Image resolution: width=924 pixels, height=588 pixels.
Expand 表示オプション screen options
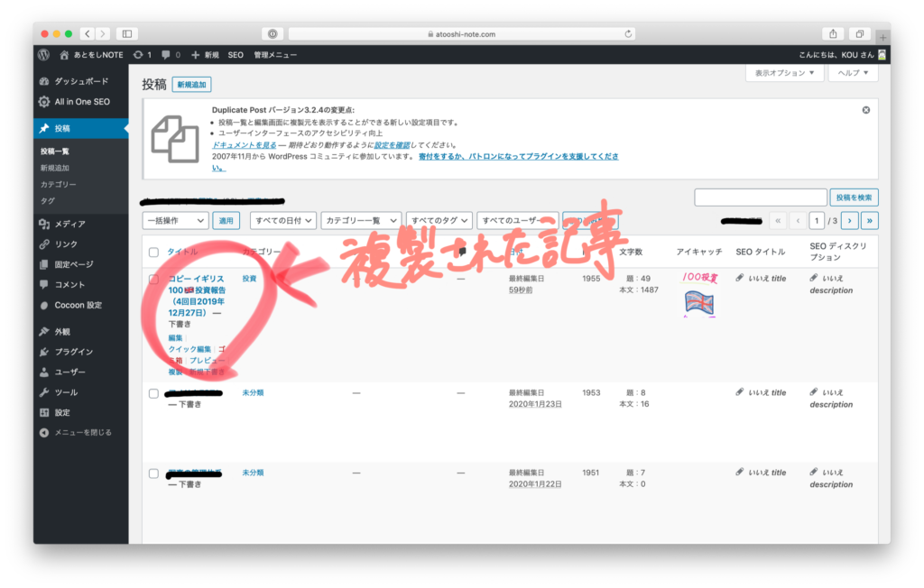pyautogui.click(x=784, y=73)
